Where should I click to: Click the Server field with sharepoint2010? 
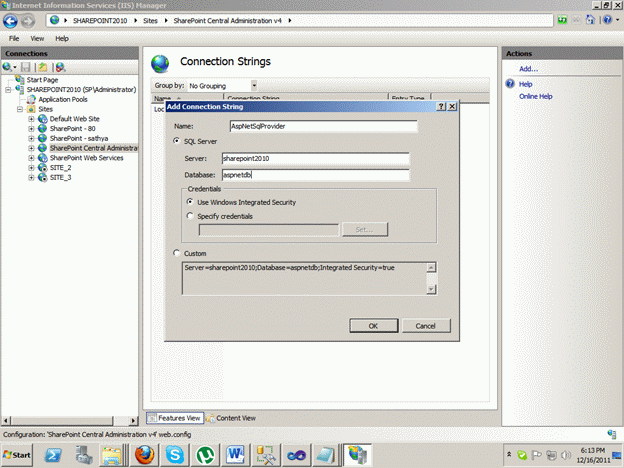coord(316,158)
